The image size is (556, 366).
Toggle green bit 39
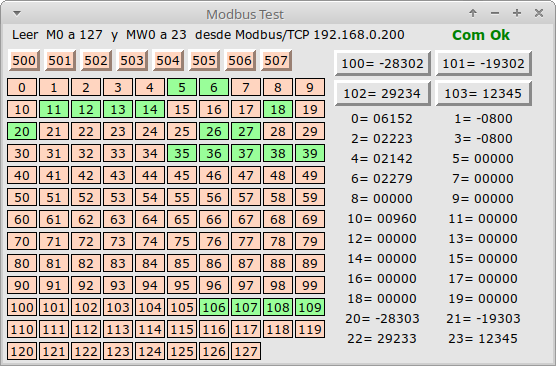point(310,153)
